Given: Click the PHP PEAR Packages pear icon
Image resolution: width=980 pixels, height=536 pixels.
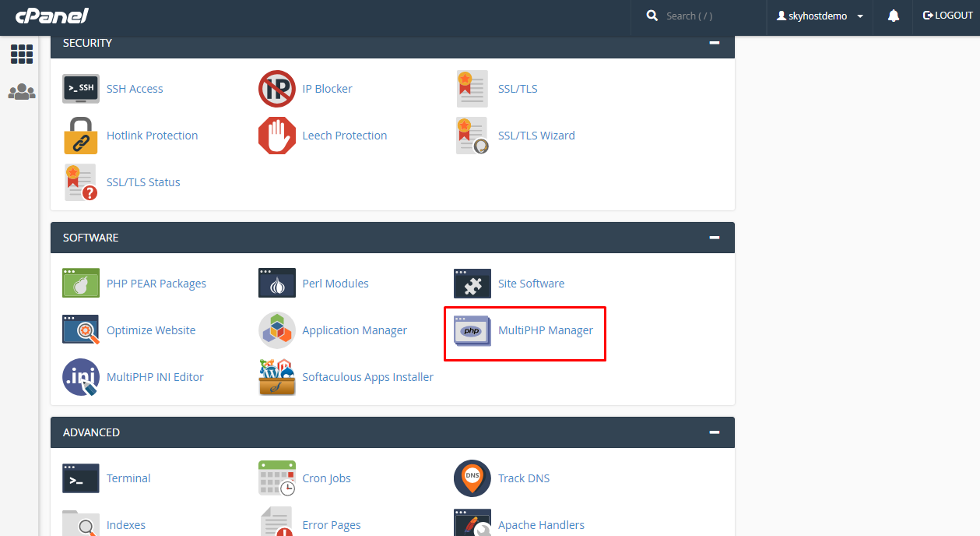Looking at the screenshot, I should click(81, 284).
